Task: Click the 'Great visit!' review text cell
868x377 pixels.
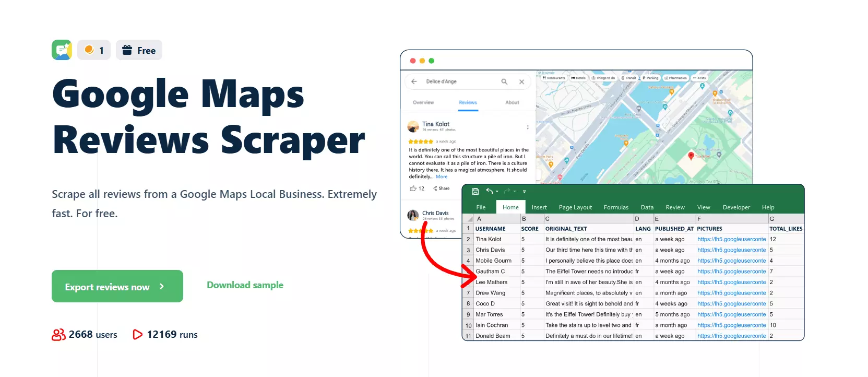Action: click(589, 303)
